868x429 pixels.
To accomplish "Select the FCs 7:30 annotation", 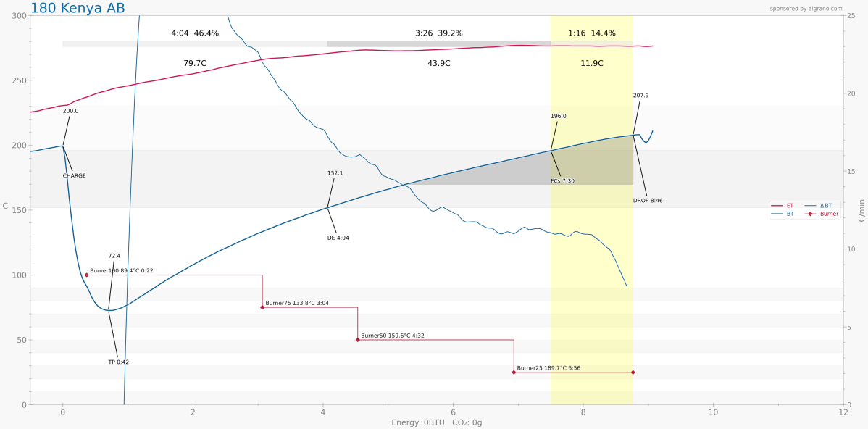I will click(562, 181).
